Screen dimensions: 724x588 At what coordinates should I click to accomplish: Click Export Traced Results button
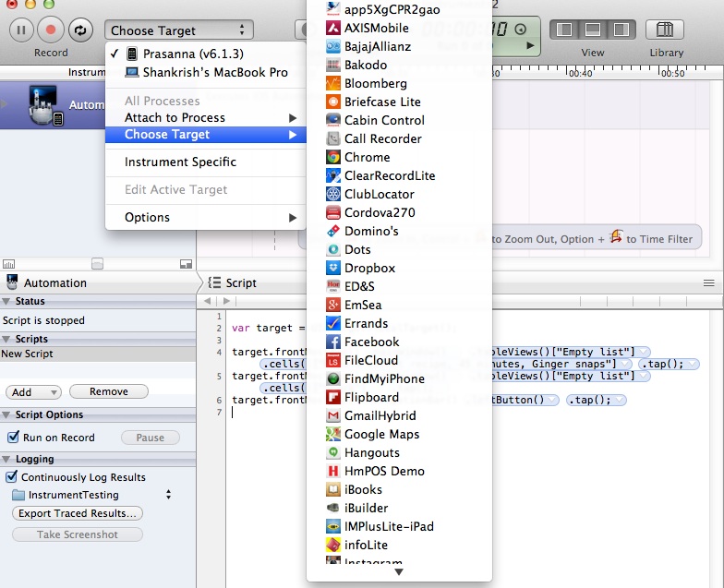[x=78, y=513]
